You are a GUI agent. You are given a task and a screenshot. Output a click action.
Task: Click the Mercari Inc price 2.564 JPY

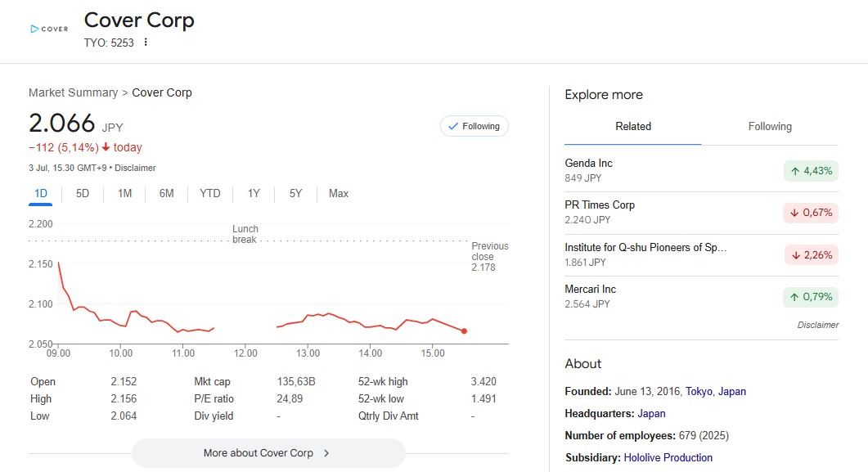(x=587, y=303)
